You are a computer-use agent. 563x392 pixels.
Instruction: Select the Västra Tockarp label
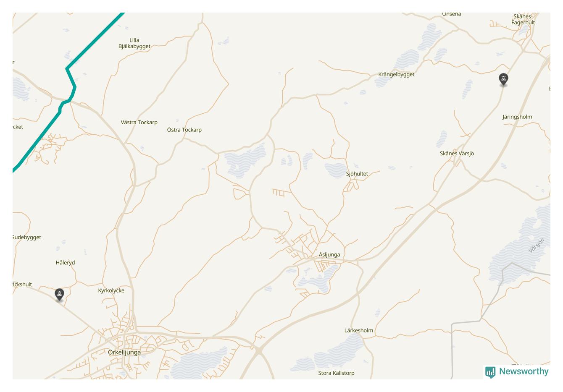point(139,122)
